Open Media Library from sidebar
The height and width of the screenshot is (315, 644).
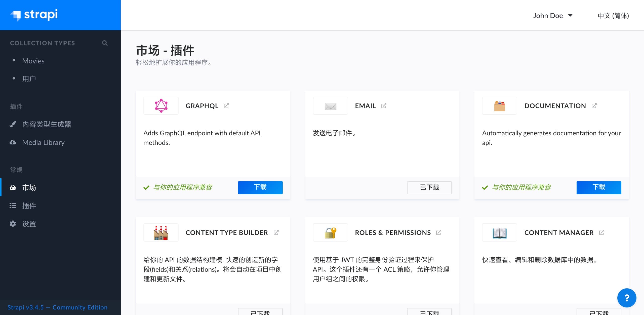coord(43,142)
